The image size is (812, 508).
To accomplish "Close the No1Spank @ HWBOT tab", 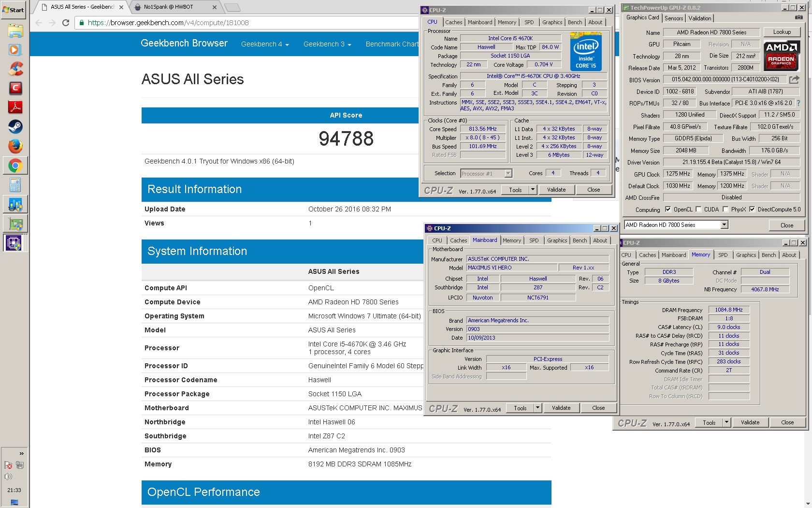I will click(x=215, y=7).
